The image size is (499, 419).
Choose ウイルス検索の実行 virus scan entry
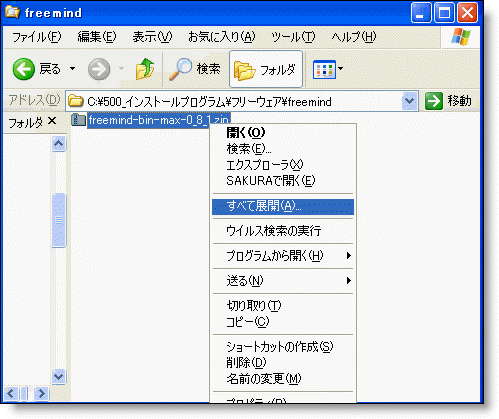(283, 231)
